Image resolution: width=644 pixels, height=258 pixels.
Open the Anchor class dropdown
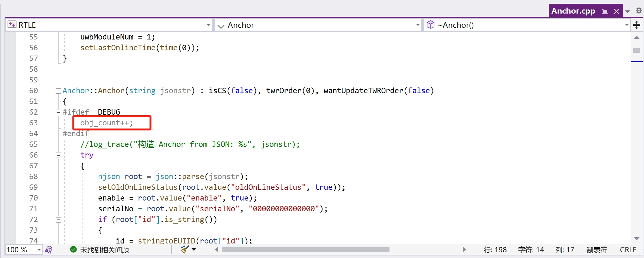(418, 25)
